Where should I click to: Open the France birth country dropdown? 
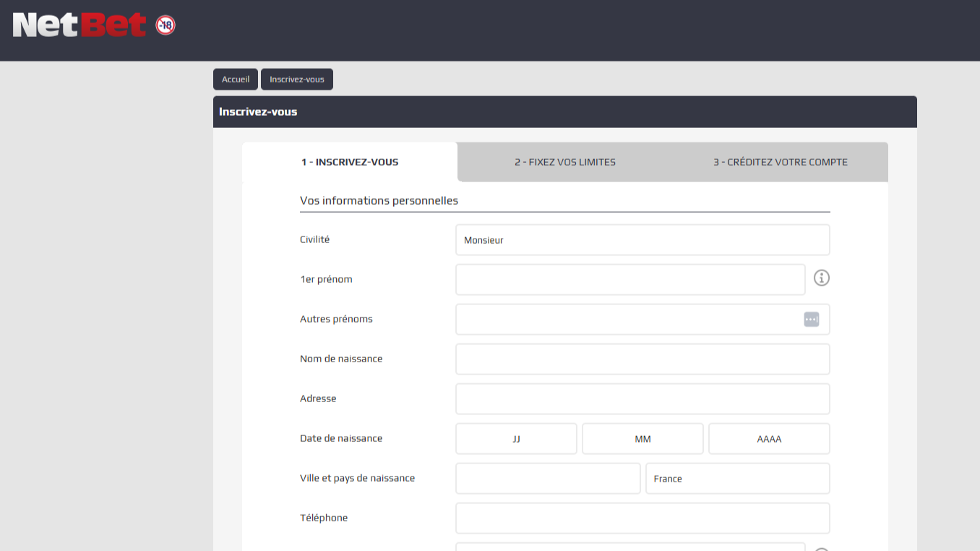(737, 479)
